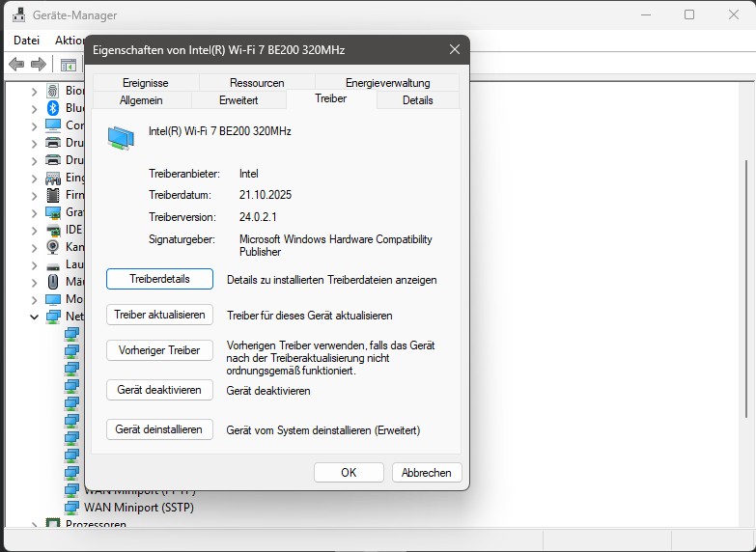Open the Aktion menu
Image resolution: width=756 pixels, height=552 pixels.
(x=69, y=40)
